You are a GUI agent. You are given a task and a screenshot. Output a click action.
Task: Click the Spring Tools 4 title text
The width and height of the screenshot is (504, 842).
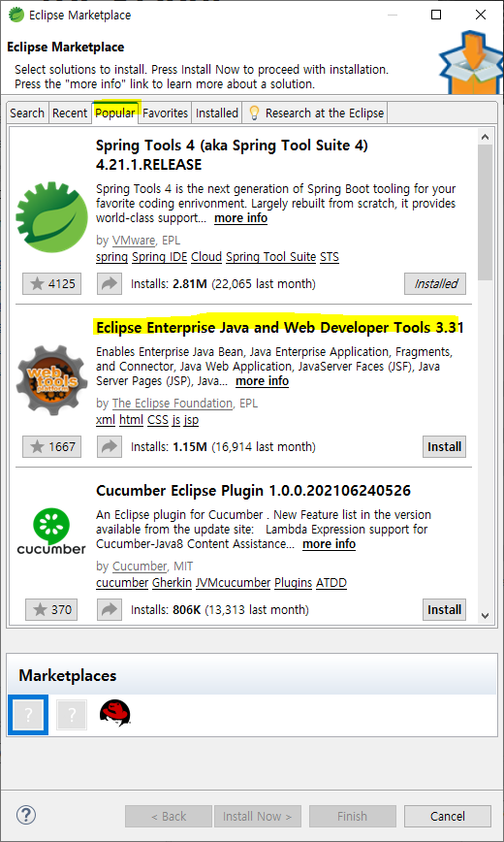(x=232, y=154)
